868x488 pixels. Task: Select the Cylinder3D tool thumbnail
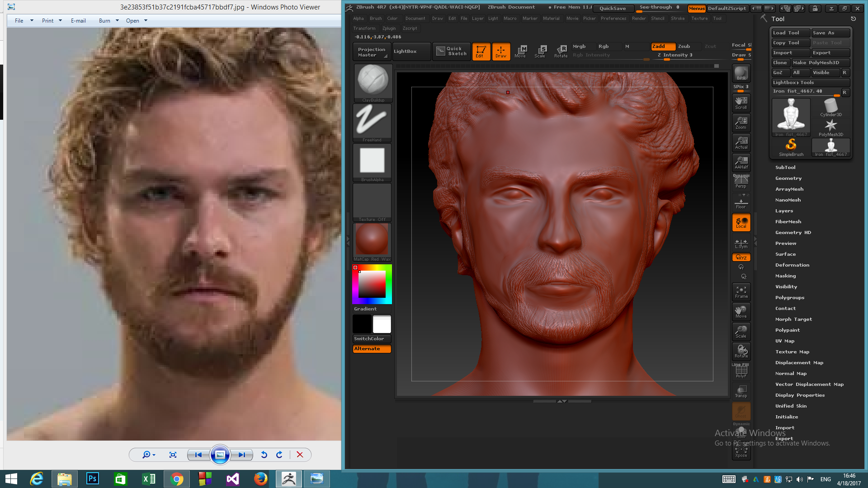(x=830, y=108)
